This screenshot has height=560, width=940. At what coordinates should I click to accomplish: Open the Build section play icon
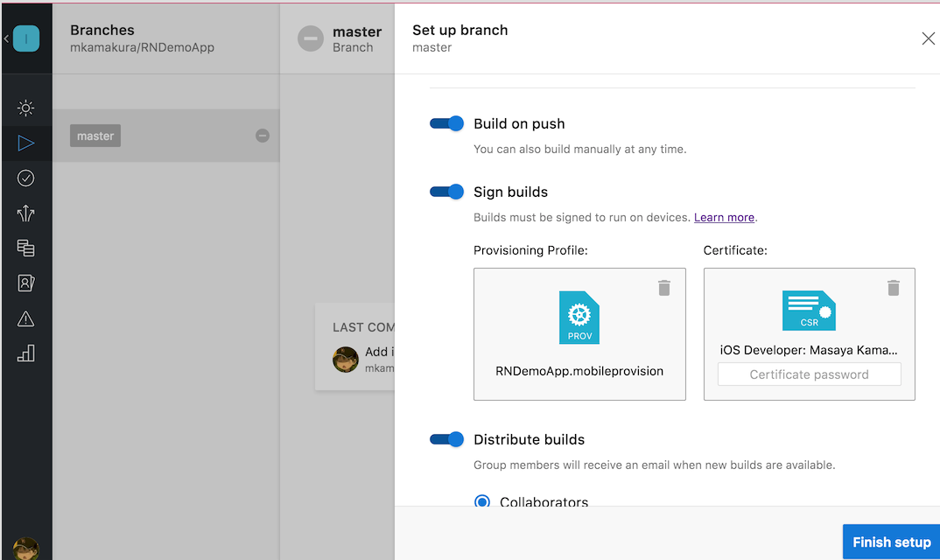[x=25, y=143]
